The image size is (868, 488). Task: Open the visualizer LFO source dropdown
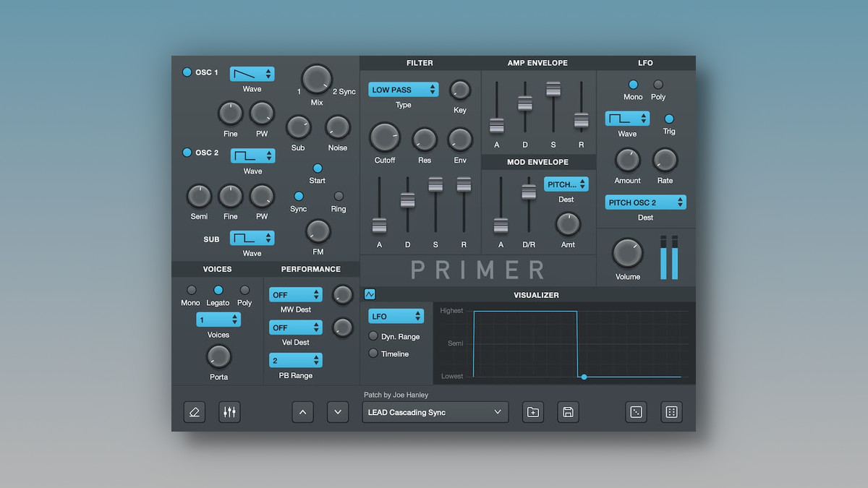point(396,316)
